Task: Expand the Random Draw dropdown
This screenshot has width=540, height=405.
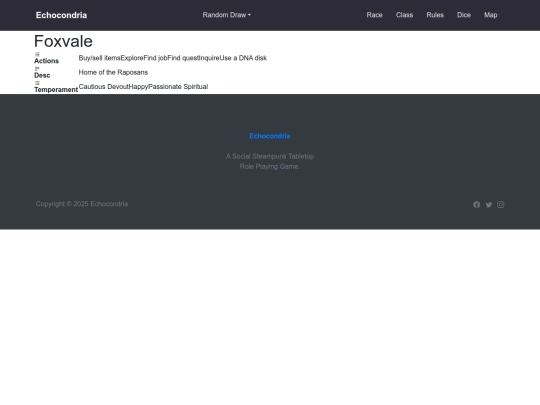Action: [x=227, y=15]
